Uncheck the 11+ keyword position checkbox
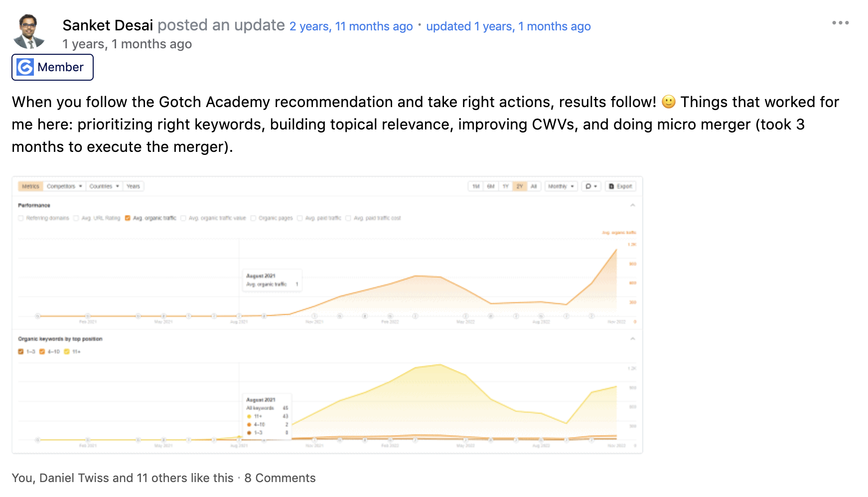The image size is (868, 497). pos(67,352)
